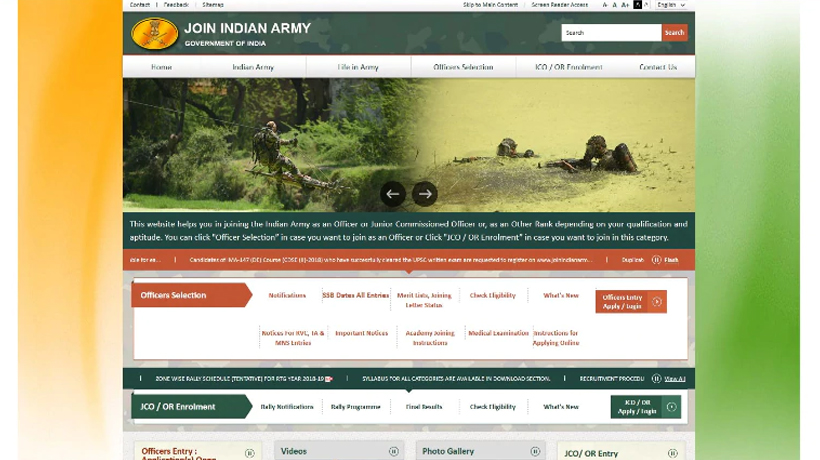
Task: Click the orange Search button
Action: (x=675, y=32)
